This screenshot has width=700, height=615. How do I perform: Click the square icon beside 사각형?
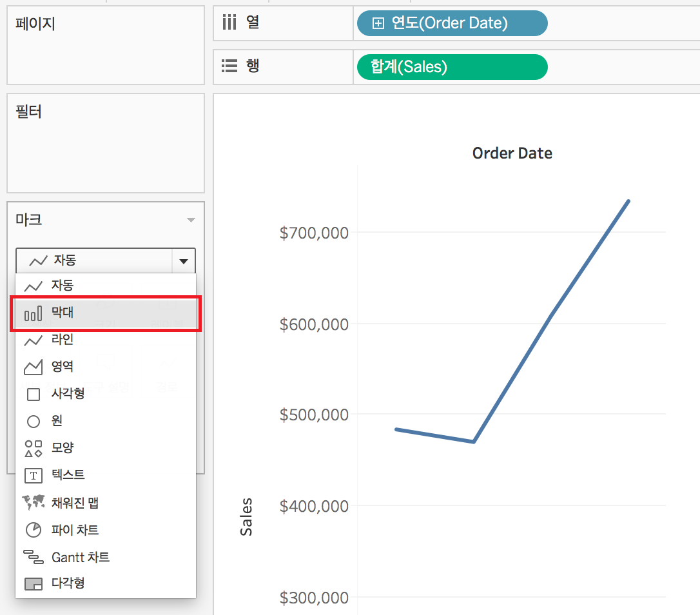click(x=34, y=395)
